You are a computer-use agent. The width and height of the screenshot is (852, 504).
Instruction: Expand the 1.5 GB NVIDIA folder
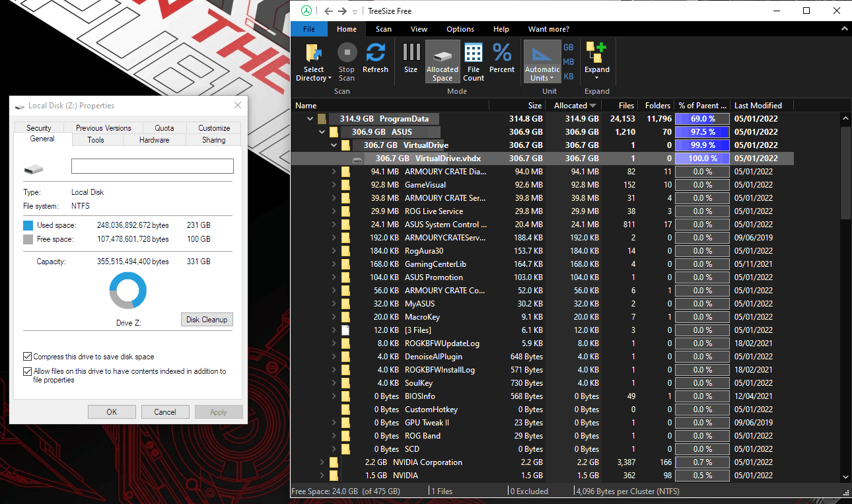[x=322, y=476]
